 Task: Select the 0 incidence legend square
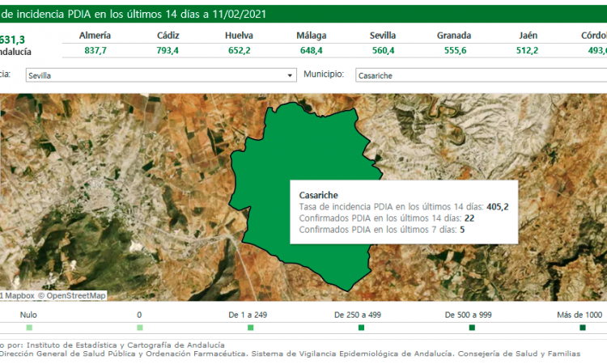(x=140, y=328)
